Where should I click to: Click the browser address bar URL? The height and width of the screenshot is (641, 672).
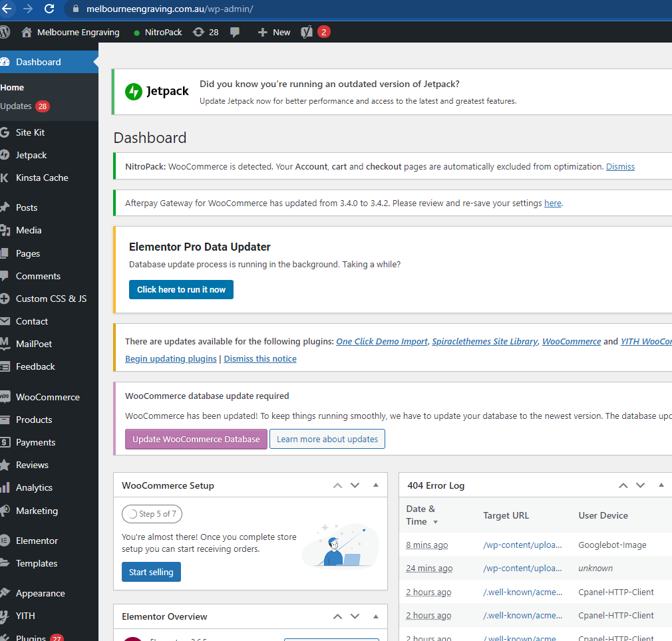170,9
